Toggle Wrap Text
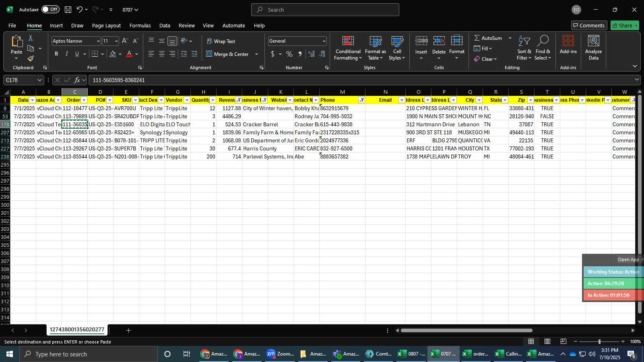644x362 pixels. (221, 41)
